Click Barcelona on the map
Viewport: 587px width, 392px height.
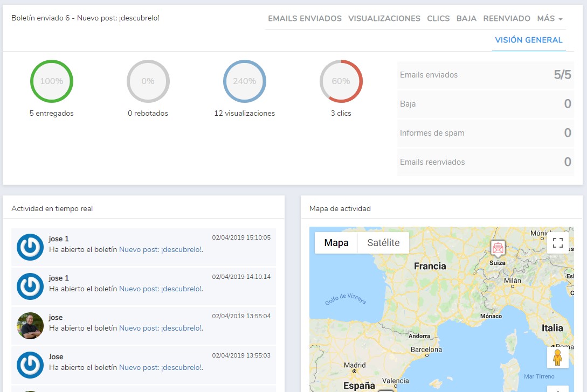pos(426,350)
